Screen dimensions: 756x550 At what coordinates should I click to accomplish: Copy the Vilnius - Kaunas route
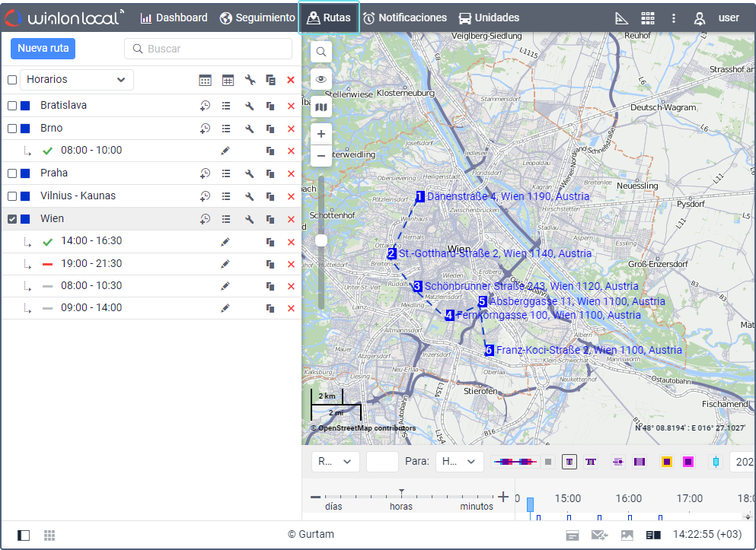[x=270, y=196]
